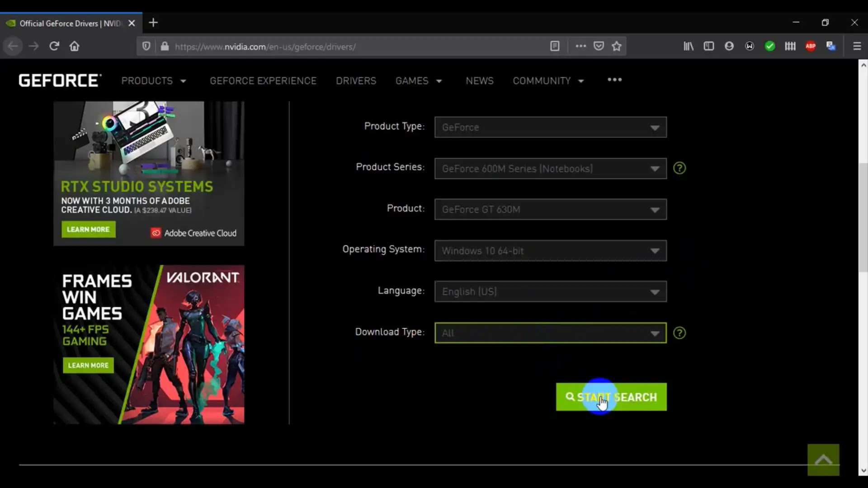The width and height of the screenshot is (868, 488).
Task: Expand the Operating System dropdown
Action: [550, 251]
